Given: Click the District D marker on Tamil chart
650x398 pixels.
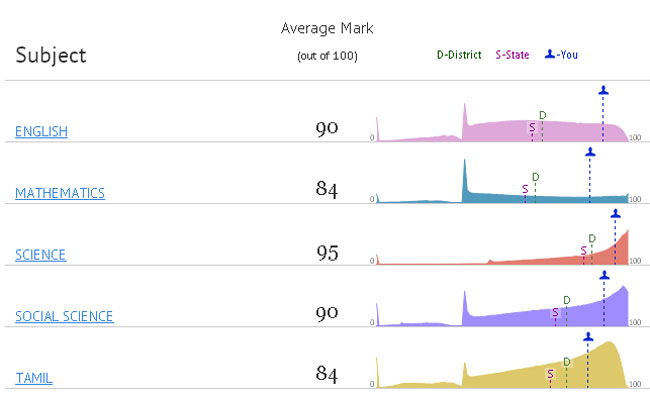Looking at the screenshot, I should [567, 362].
